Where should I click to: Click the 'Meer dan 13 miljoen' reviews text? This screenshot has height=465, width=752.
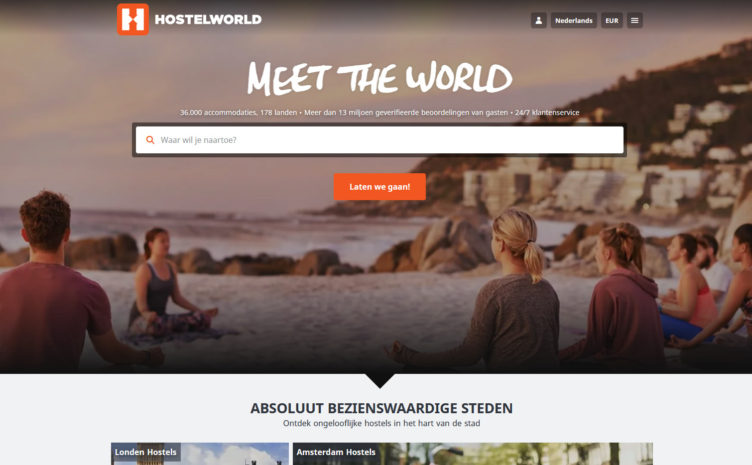tap(406, 113)
